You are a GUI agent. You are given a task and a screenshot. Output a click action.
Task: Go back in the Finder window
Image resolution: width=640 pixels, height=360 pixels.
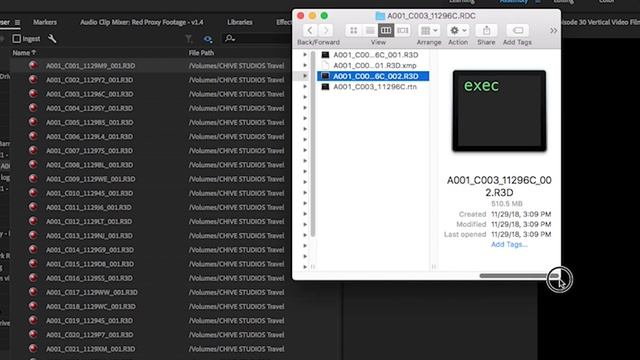[310, 30]
